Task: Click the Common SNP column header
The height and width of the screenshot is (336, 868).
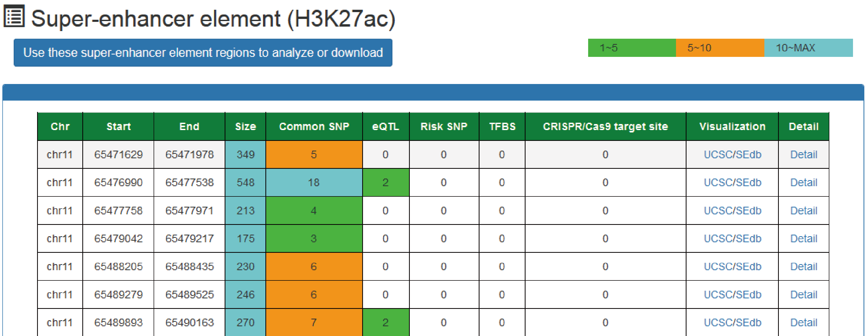Action: click(x=314, y=126)
